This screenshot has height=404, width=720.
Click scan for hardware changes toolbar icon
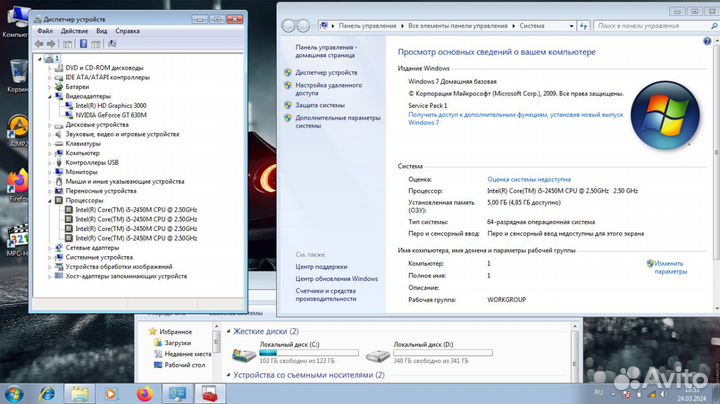click(x=112, y=44)
